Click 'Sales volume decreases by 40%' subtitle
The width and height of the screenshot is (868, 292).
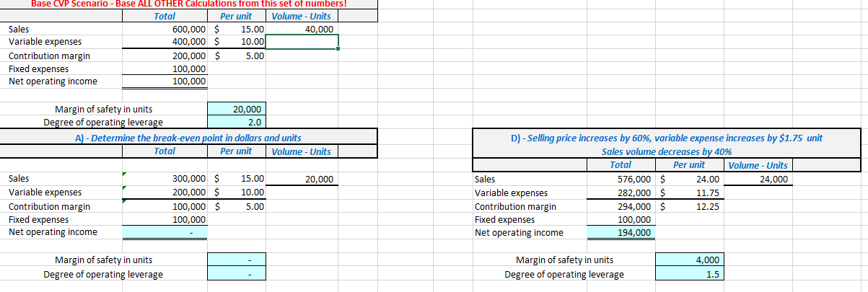pyautogui.click(x=667, y=152)
